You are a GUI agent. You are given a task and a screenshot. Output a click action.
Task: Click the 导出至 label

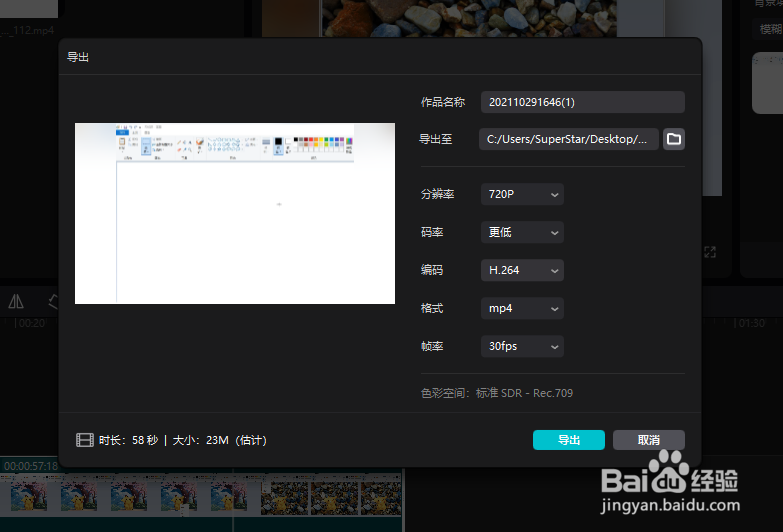(x=436, y=139)
